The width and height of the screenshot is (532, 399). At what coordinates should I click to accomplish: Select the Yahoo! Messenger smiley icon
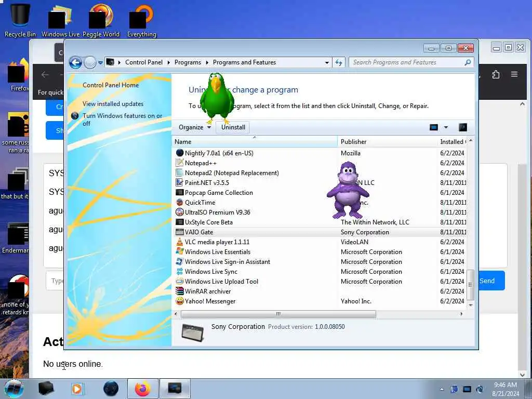pos(179,301)
